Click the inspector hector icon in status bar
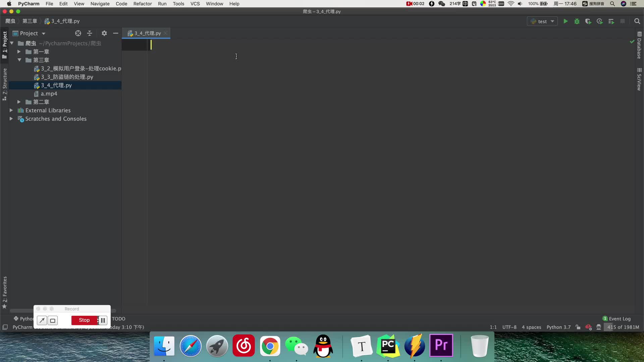 (599, 327)
